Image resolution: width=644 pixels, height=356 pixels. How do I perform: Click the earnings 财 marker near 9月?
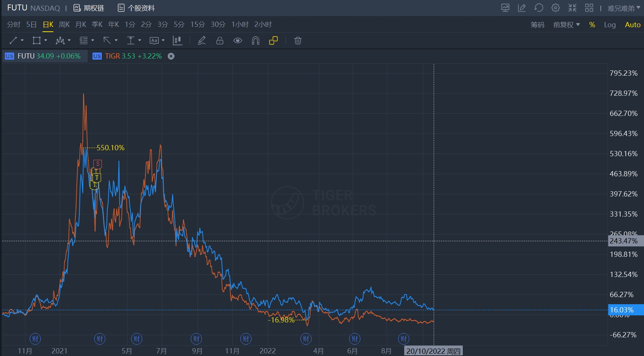pyautogui.click(x=196, y=339)
